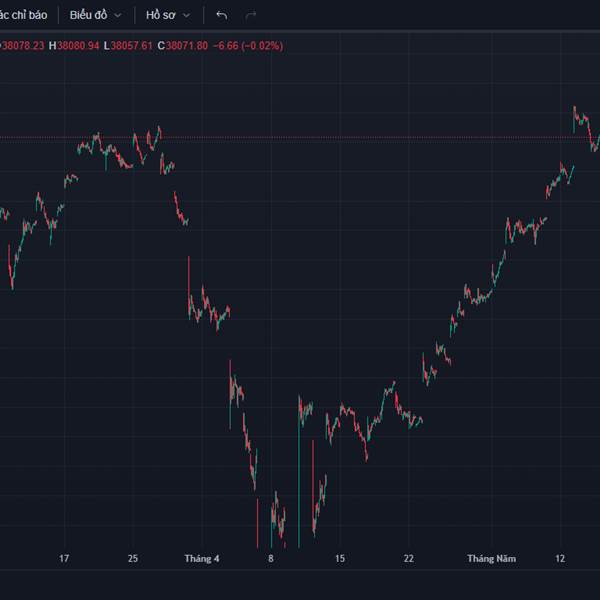This screenshot has height=600, width=600.
Task: Select the high value H38080.94
Action: (74, 46)
